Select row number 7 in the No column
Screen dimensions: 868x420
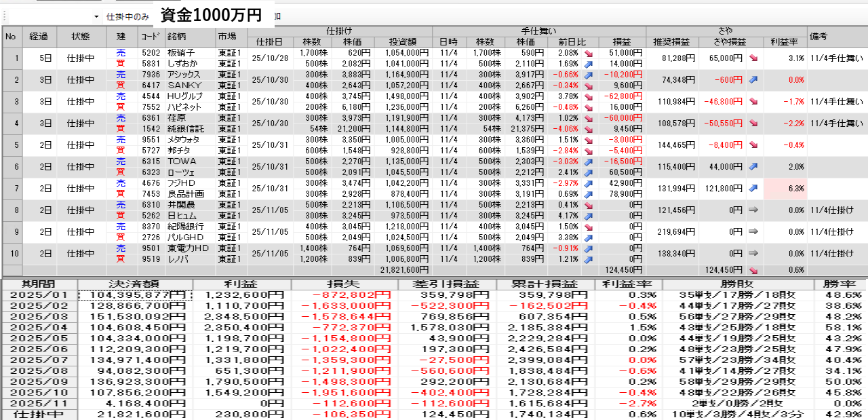coord(11,189)
